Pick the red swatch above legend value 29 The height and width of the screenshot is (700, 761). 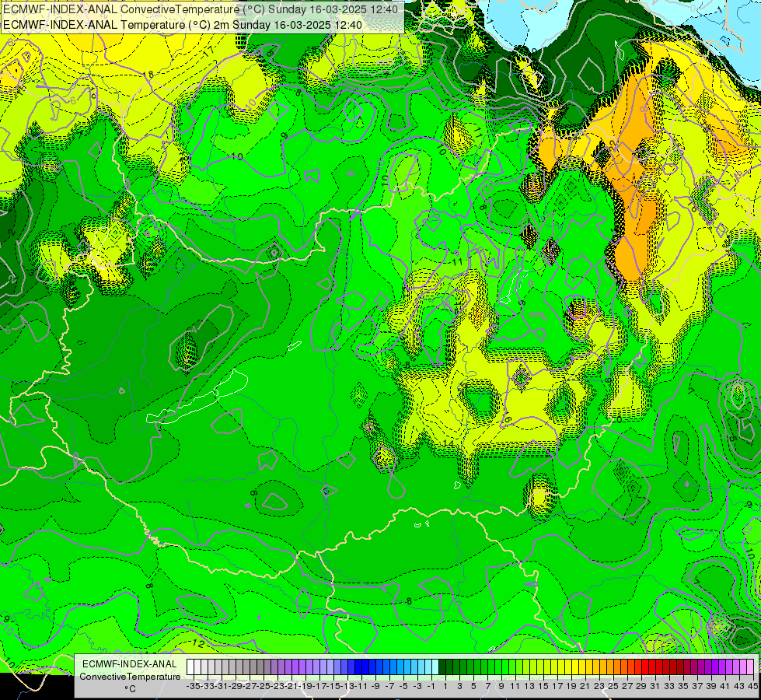(639, 667)
